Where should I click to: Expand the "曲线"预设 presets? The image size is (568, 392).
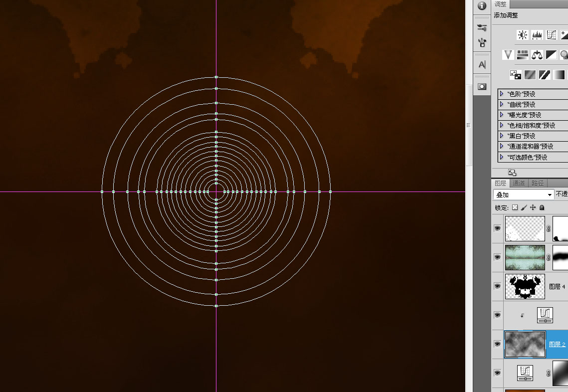pos(502,104)
